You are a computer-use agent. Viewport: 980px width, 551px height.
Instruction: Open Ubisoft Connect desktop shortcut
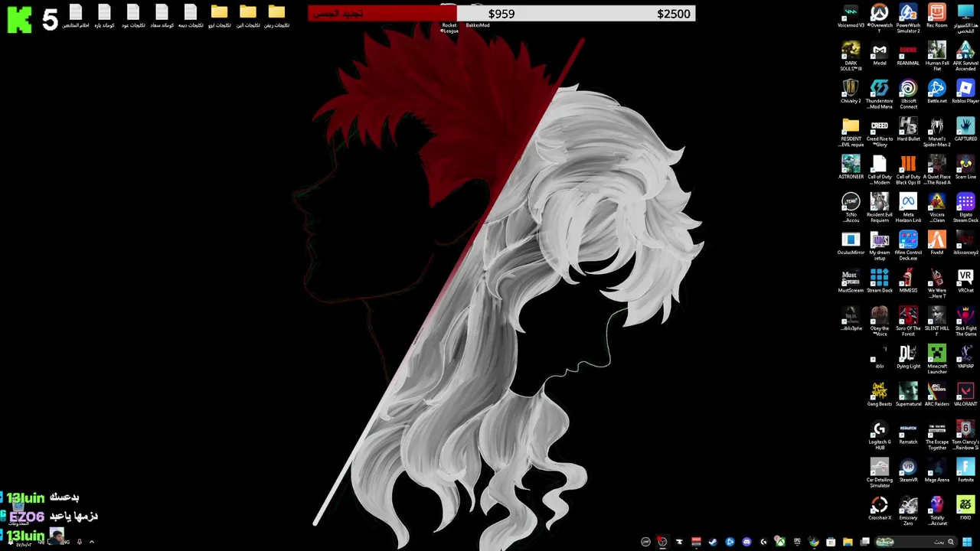tap(908, 93)
